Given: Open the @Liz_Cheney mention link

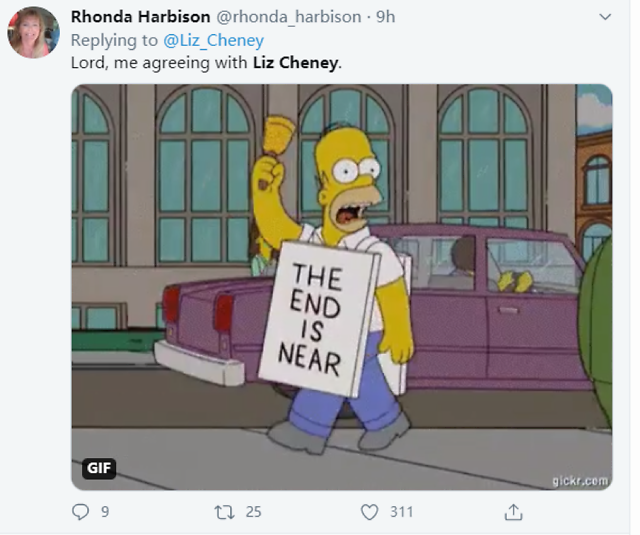Looking at the screenshot, I should click(213, 40).
